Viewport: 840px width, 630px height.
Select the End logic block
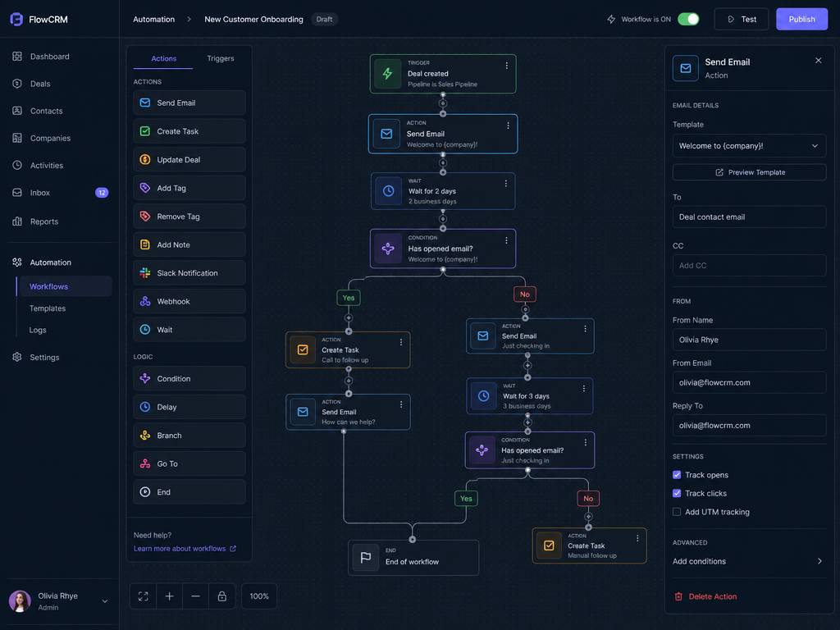pyautogui.click(x=189, y=492)
